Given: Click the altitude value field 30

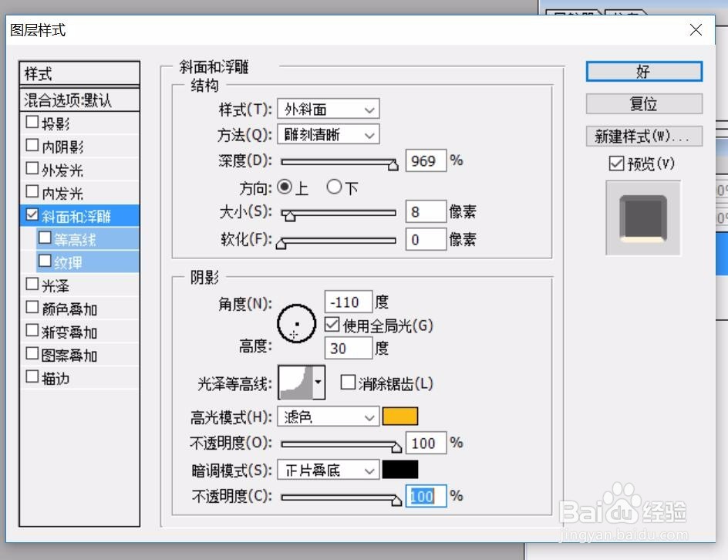Looking at the screenshot, I should (x=349, y=348).
